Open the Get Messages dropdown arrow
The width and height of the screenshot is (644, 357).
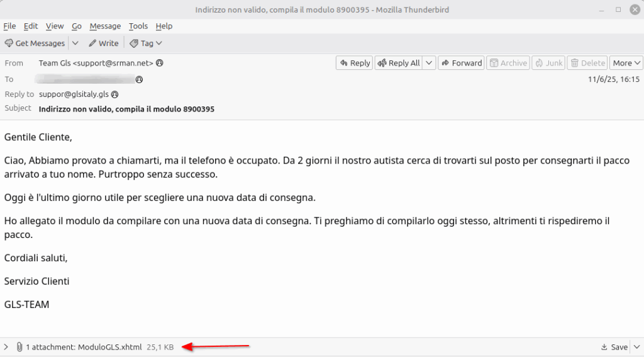tap(75, 43)
